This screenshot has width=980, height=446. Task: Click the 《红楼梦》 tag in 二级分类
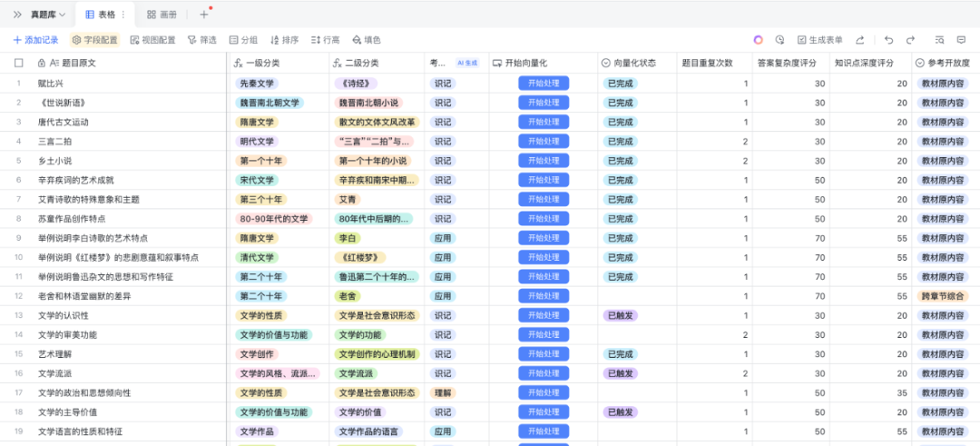(x=360, y=257)
